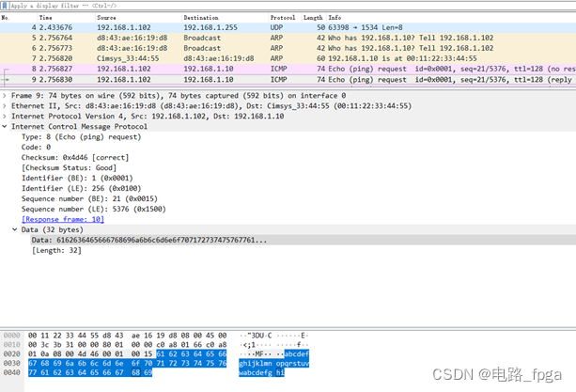Click highlighted hex bytes in row 0030
This screenshot has width=576, height=392.
point(127,363)
